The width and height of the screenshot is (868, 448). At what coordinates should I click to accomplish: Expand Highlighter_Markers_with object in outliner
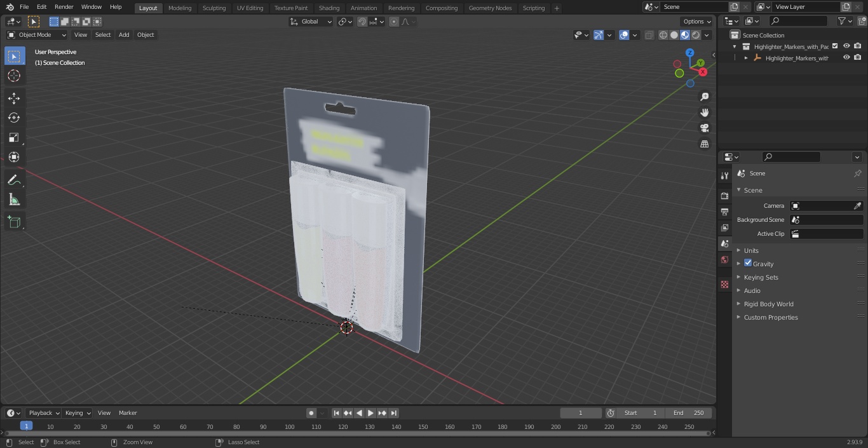746,58
